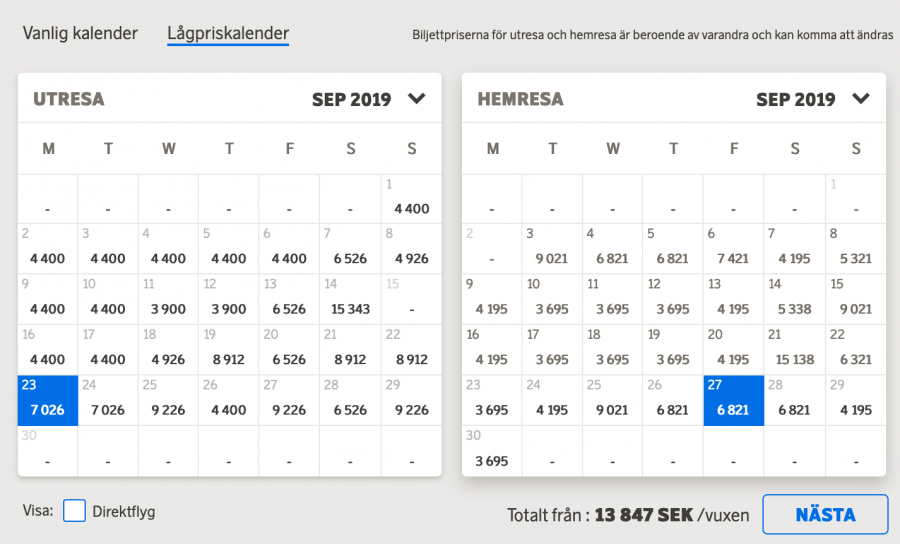Click the NÄSTA button
900x544 pixels.
[825, 515]
